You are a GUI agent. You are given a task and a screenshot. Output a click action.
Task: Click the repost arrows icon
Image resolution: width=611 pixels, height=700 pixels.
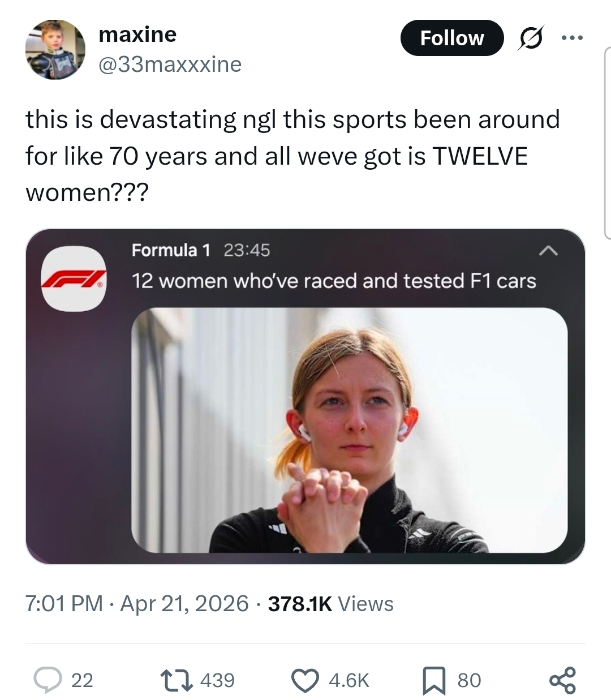pos(176,680)
